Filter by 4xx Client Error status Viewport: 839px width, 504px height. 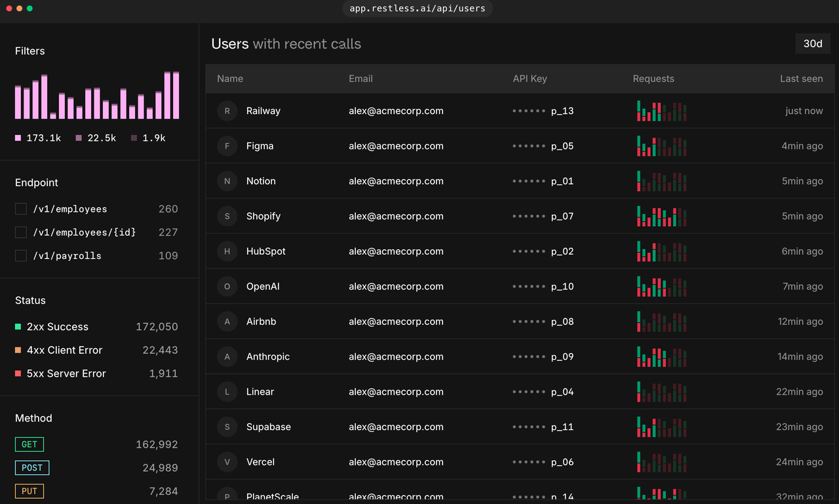pyautogui.click(x=96, y=350)
